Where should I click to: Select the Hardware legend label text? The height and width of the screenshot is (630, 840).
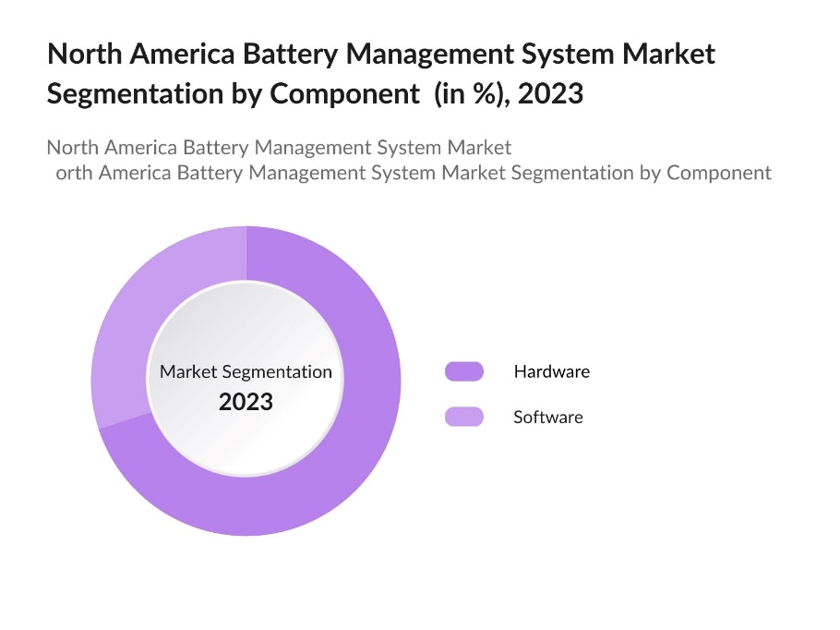[x=551, y=371]
